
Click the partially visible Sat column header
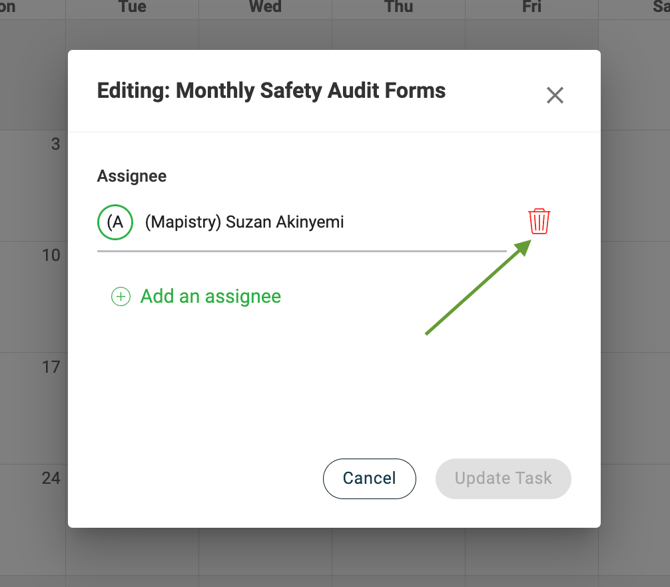coord(661,6)
